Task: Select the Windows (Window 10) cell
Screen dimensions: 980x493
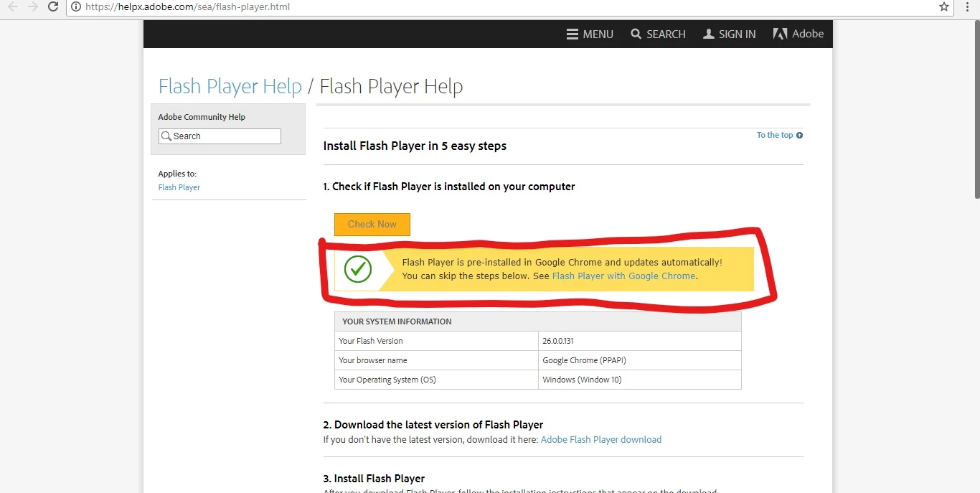Action: click(x=639, y=380)
